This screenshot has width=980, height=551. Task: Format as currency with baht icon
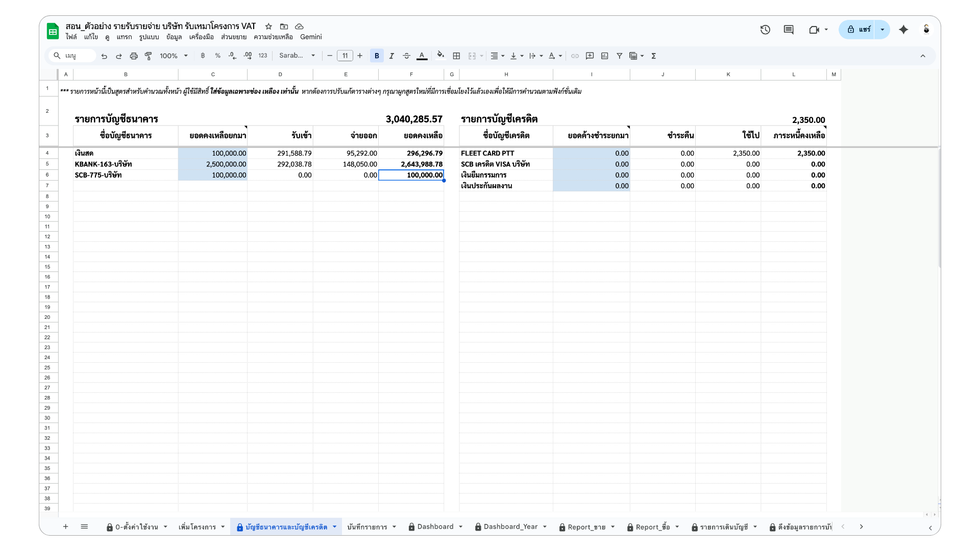coord(203,56)
